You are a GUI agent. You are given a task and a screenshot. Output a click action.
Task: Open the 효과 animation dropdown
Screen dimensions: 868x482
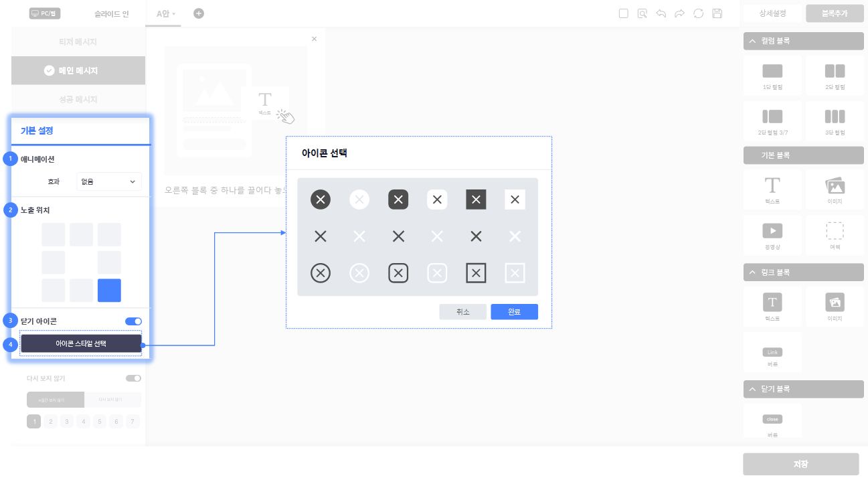[x=108, y=181]
